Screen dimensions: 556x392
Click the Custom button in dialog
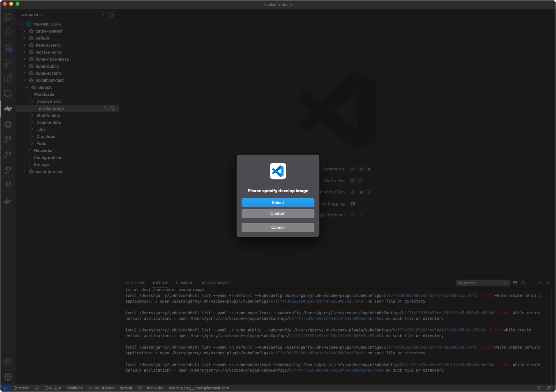pyautogui.click(x=278, y=213)
